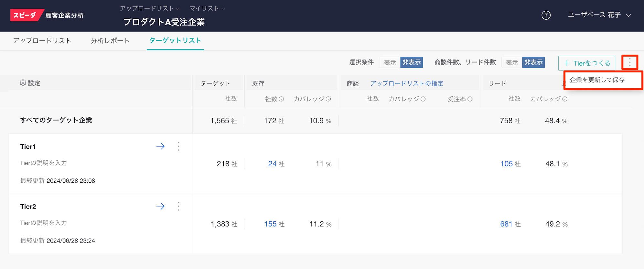Click info icon next to 受注率
644x269 pixels.
click(x=470, y=99)
